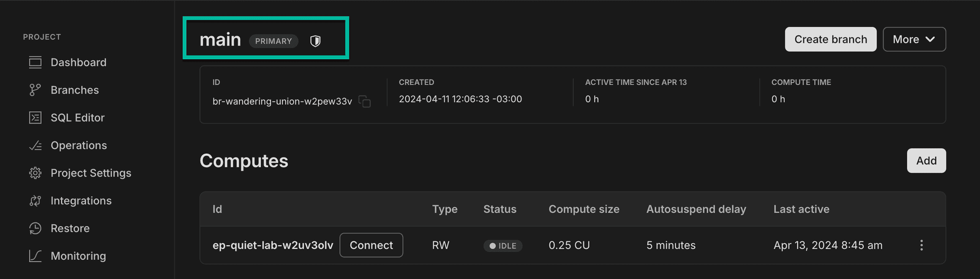The image size is (980, 279).
Task: Click the Restore clock icon
Action: [35, 228]
